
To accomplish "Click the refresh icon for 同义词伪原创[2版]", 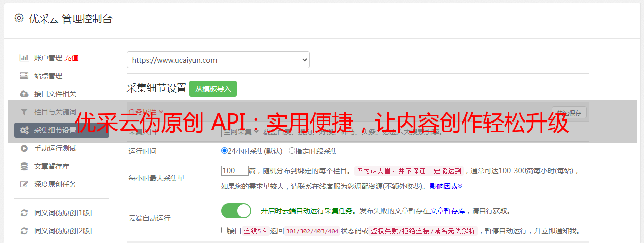I will [24, 231].
